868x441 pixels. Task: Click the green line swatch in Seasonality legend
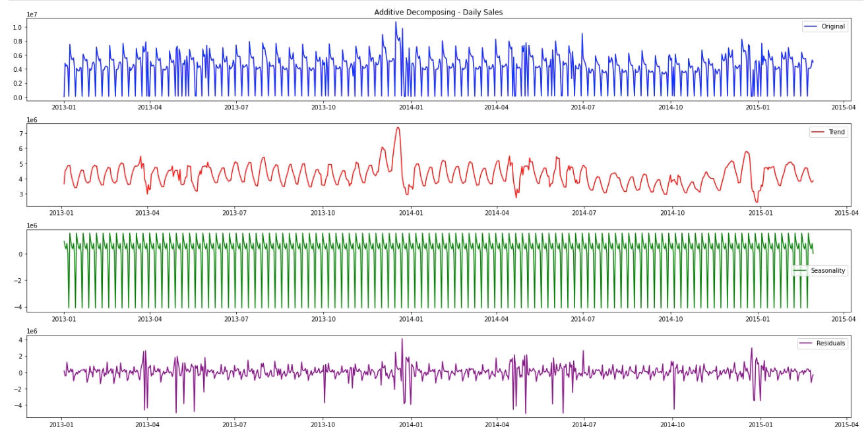tap(800, 271)
